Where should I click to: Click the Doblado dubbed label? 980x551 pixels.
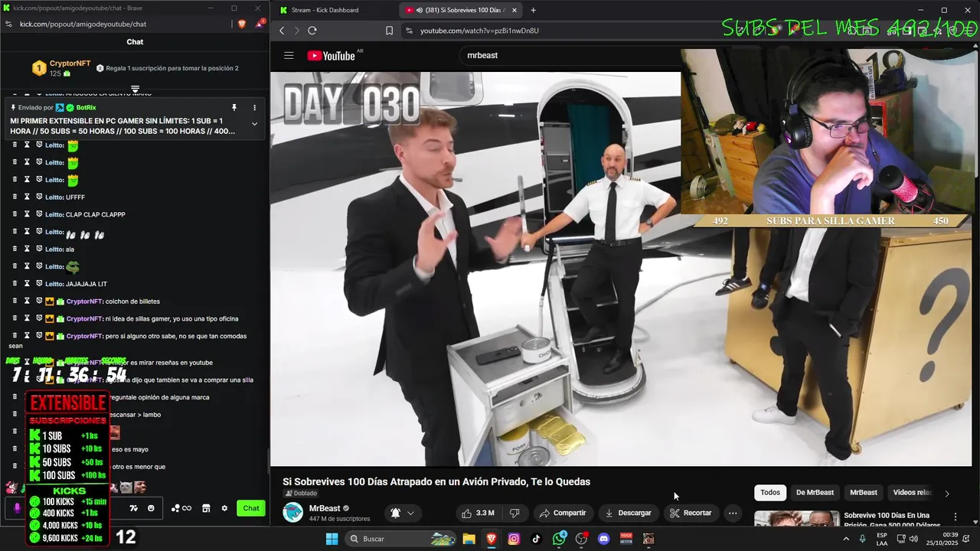pos(301,494)
